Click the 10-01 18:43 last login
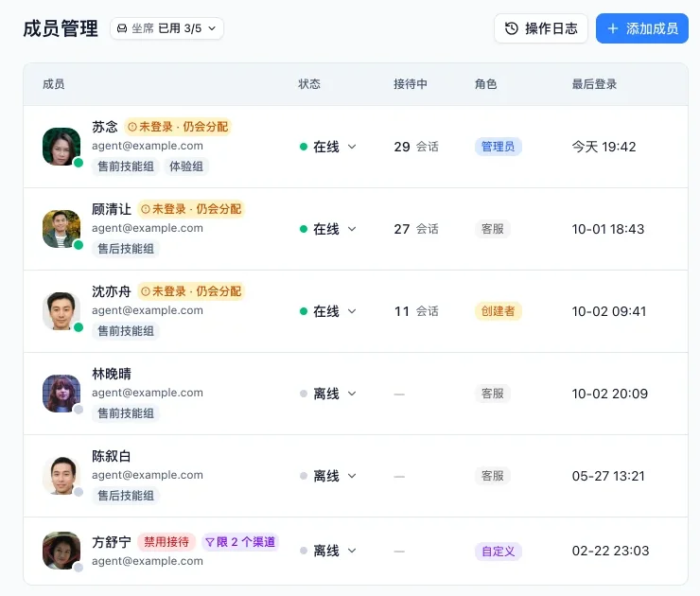Screen dimensions: 700x596 tap(608, 229)
